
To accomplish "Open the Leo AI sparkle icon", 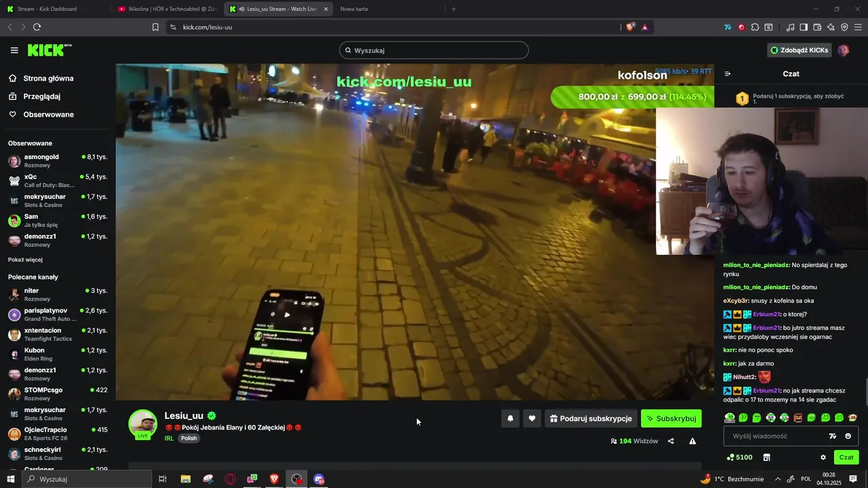I will click(x=831, y=27).
